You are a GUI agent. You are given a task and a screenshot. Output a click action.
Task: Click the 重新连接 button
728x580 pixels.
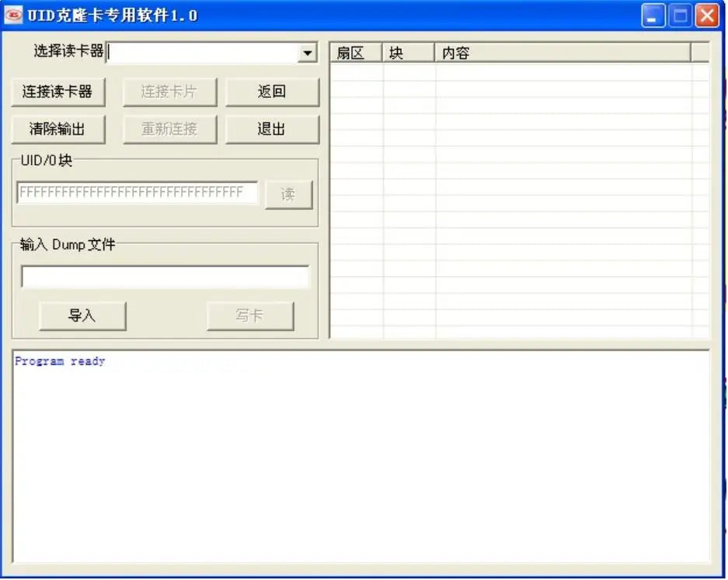pos(169,129)
